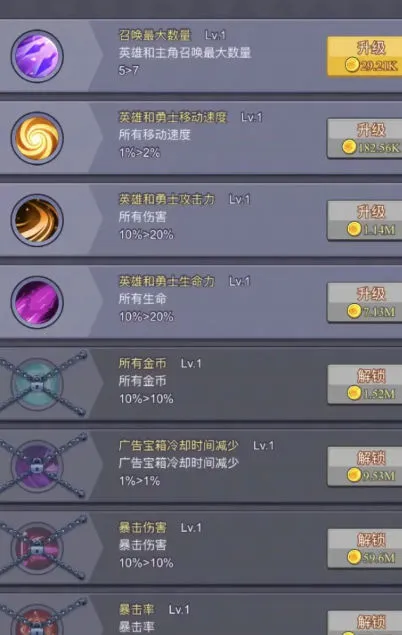
Task: Upgrade 英雄和勇士攻击力 for 1.14M gold
Action: coord(364,220)
